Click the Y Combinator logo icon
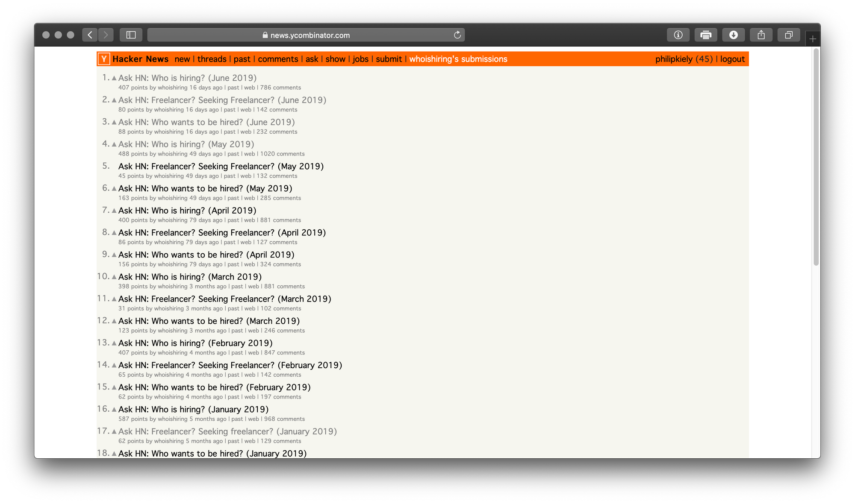This screenshot has width=855, height=504. [104, 59]
